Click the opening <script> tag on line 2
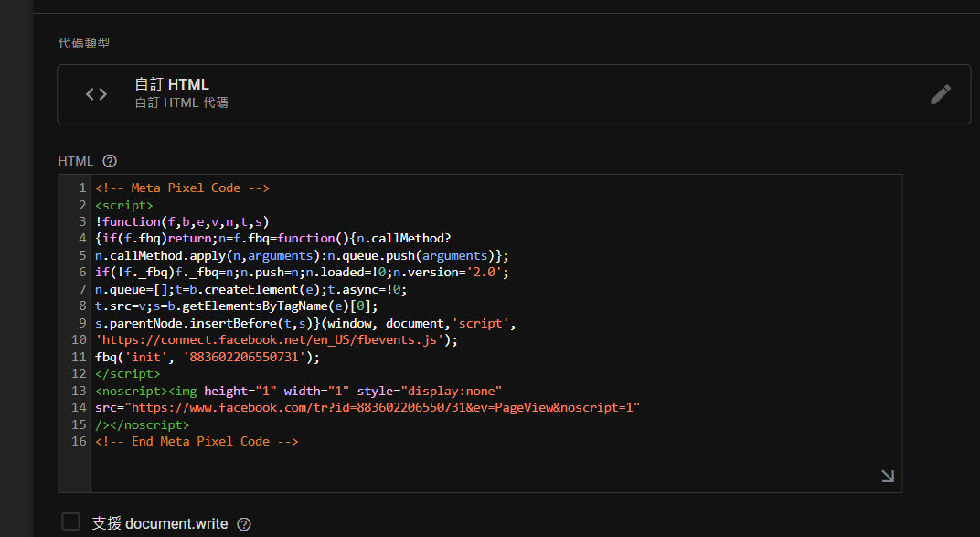 [123, 205]
